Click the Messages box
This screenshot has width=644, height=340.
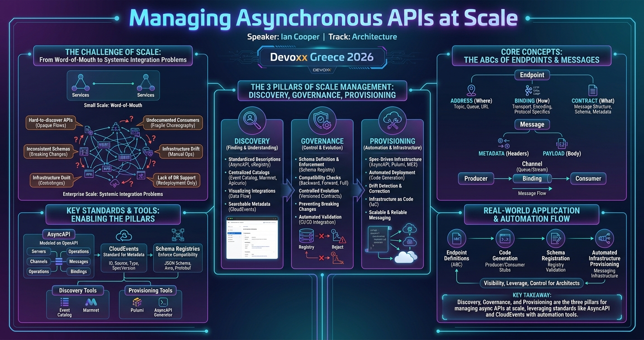pyautogui.click(x=79, y=261)
